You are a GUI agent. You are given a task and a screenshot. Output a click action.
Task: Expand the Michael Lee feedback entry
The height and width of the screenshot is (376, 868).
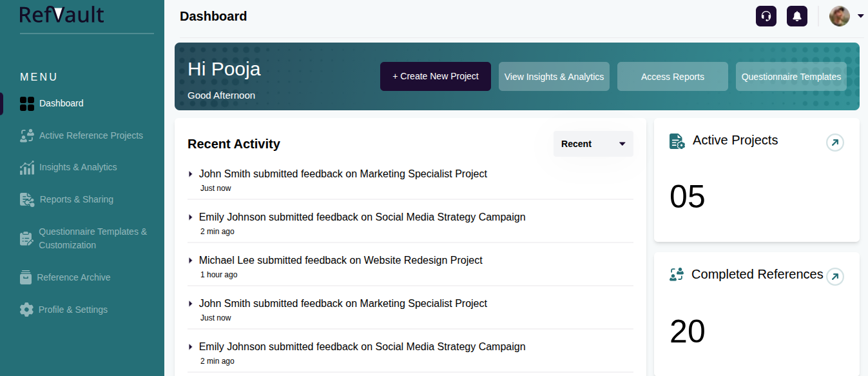pos(191,261)
